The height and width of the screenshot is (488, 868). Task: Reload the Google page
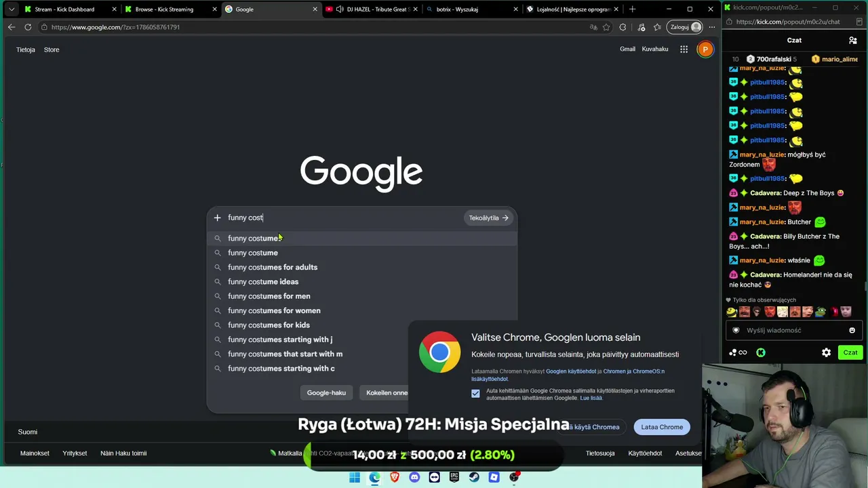click(28, 27)
